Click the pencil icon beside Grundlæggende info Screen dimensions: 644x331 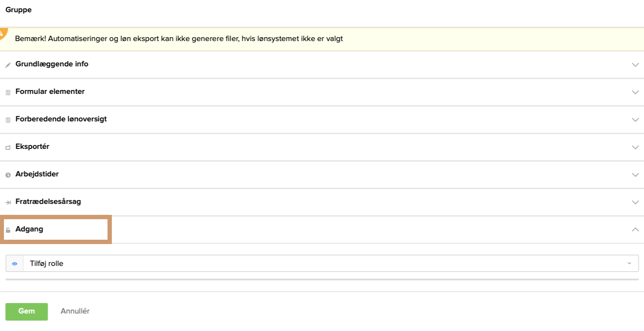8,65
